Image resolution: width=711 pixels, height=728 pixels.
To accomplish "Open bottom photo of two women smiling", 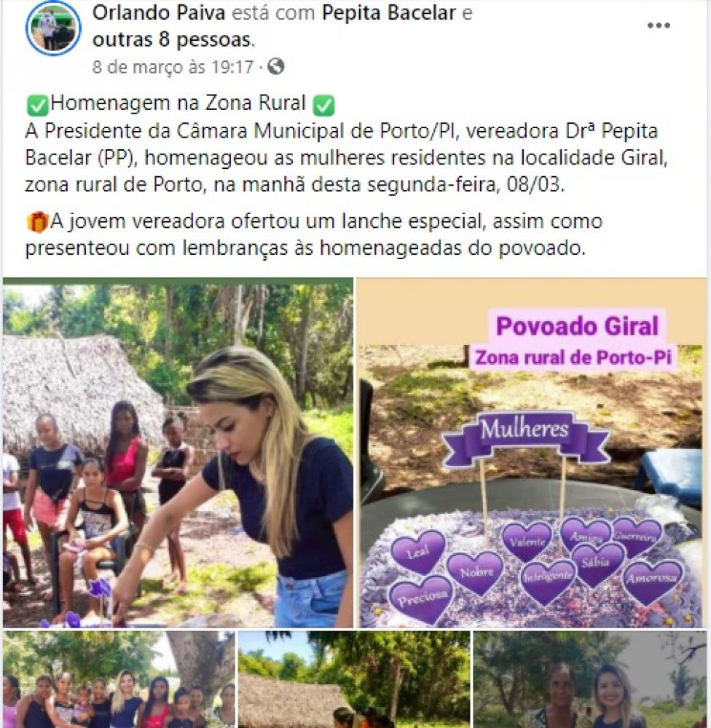I will (590, 679).
